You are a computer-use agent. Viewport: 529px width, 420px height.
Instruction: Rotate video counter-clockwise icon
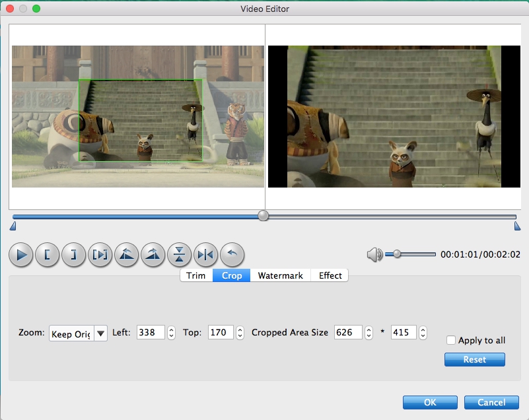click(127, 255)
